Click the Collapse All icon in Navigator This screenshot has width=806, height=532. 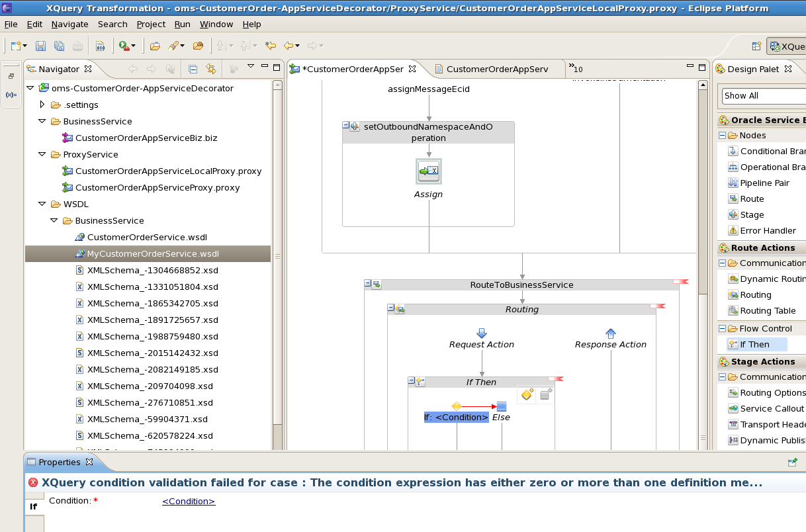click(x=193, y=69)
